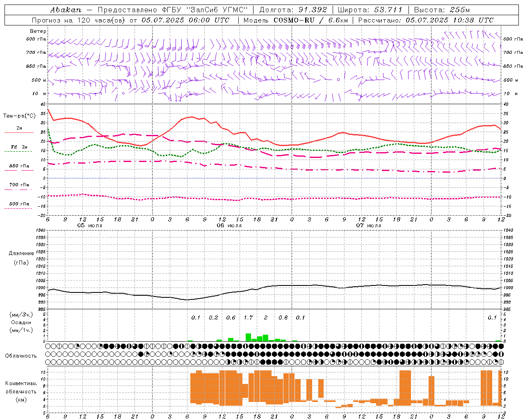Click the "Облачность" cloud cover label

click(x=21, y=356)
